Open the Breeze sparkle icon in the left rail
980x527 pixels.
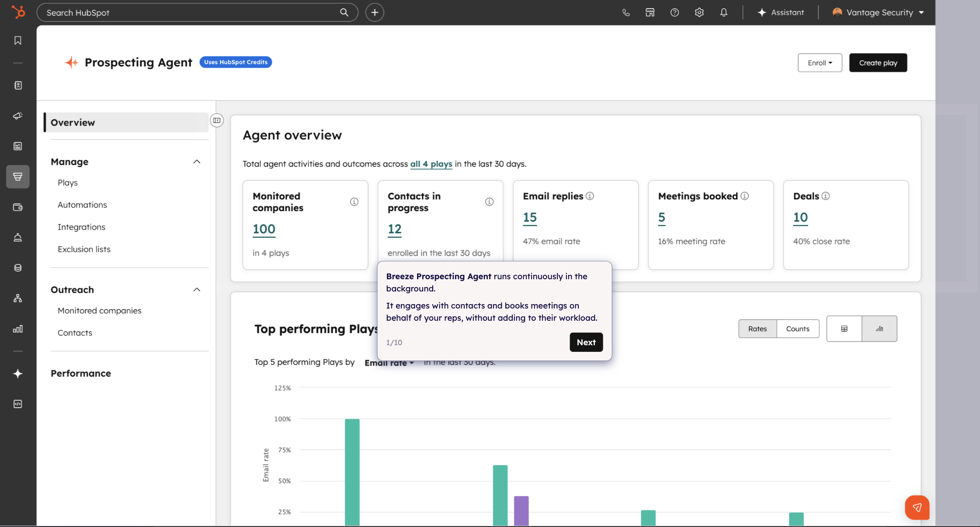coord(18,374)
